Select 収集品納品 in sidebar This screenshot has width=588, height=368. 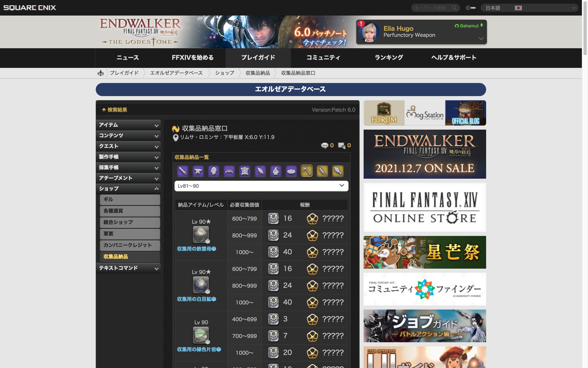[x=130, y=257]
